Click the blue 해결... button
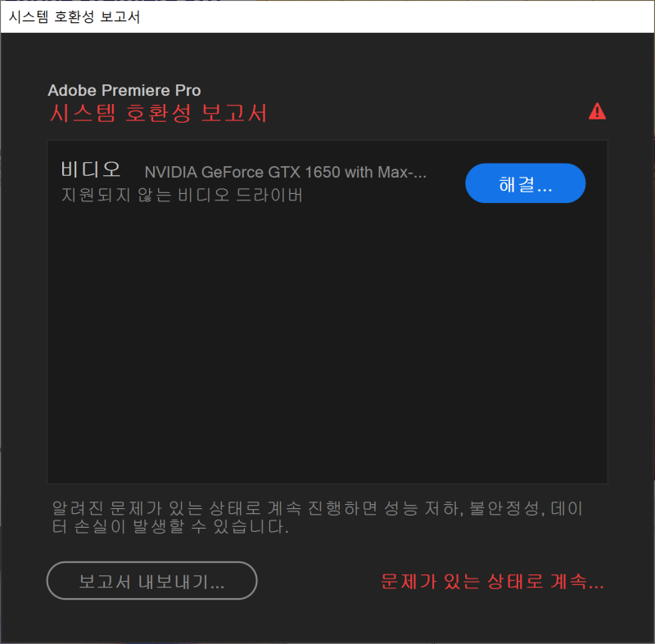Screen dimensions: 655x644 coord(525,183)
